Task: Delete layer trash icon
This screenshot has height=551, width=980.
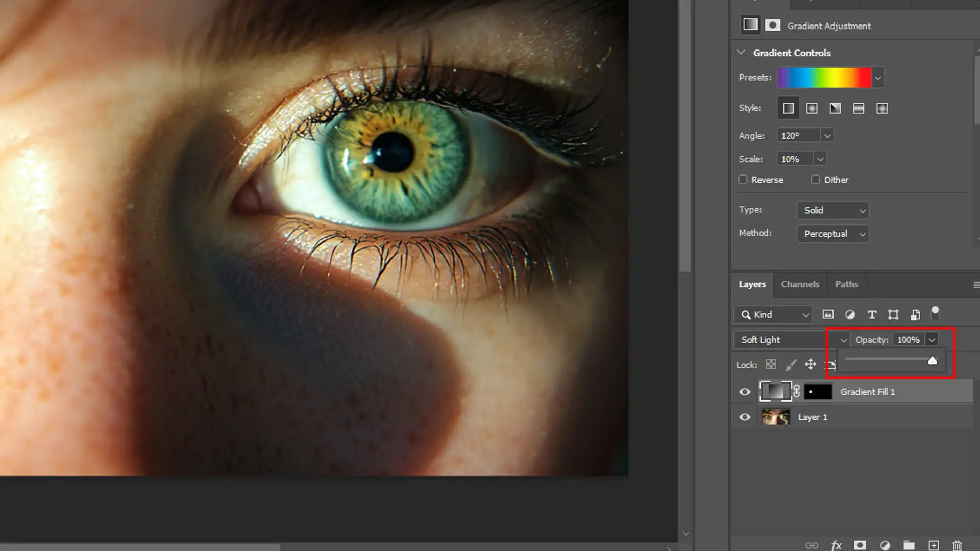Action: click(958, 545)
